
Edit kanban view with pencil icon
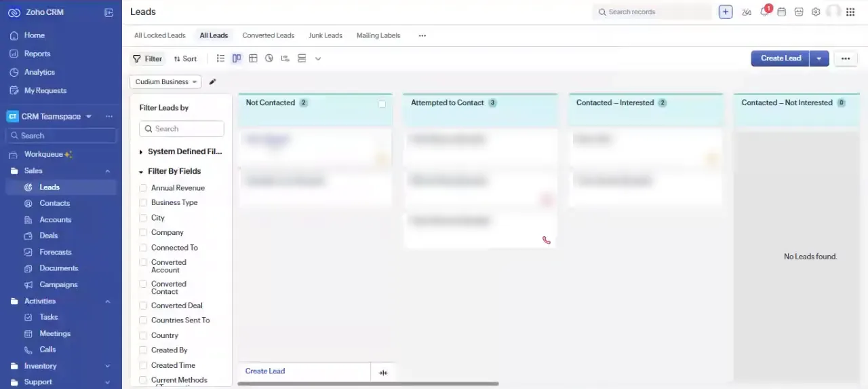point(212,81)
